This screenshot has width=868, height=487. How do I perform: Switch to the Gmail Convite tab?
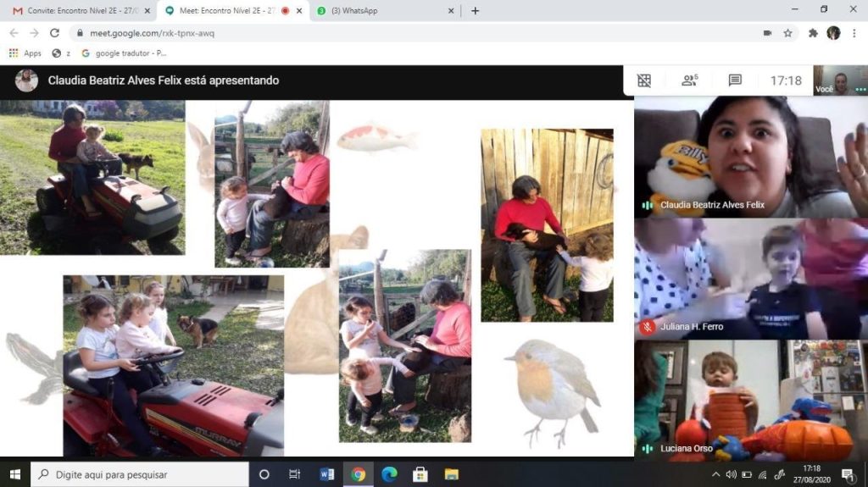81,10
